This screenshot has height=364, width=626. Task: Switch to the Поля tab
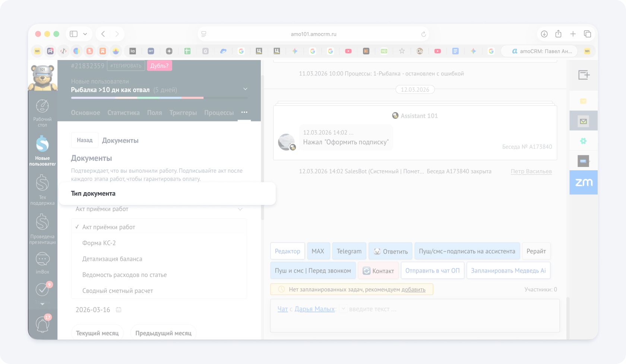154,113
